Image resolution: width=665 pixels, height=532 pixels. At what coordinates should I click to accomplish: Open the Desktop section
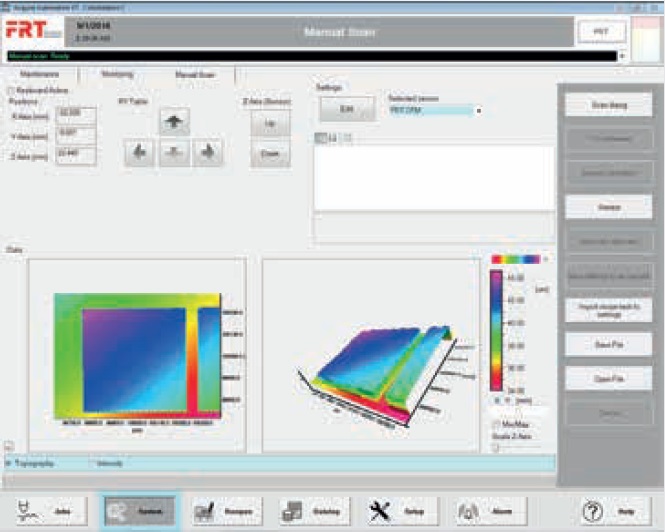(x=309, y=510)
